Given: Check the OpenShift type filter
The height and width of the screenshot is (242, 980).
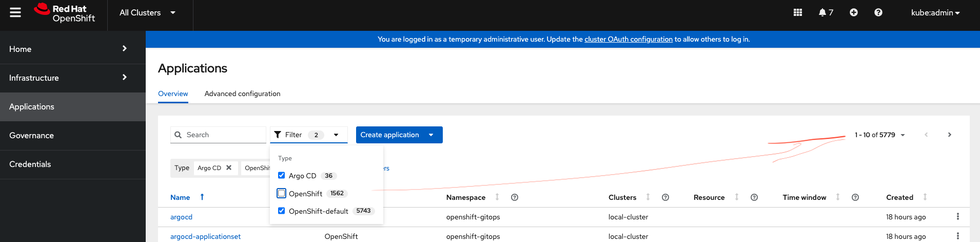Looking at the screenshot, I should (x=281, y=193).
